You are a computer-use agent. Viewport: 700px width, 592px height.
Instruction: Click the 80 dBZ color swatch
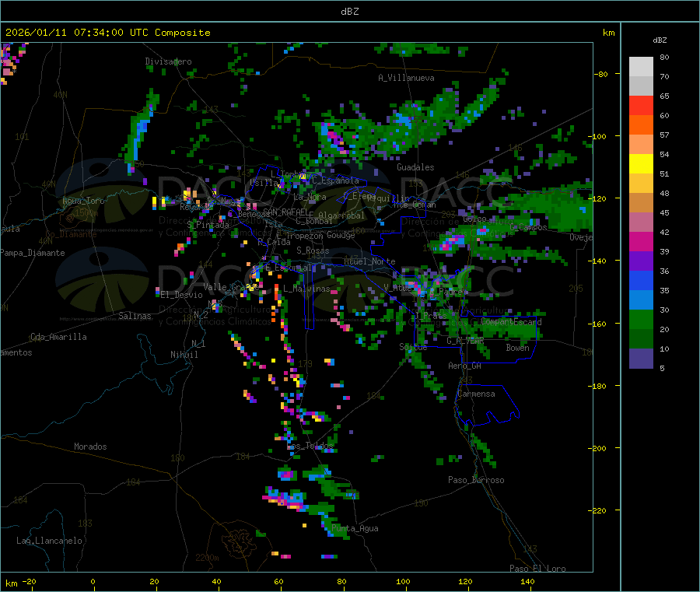641,67
